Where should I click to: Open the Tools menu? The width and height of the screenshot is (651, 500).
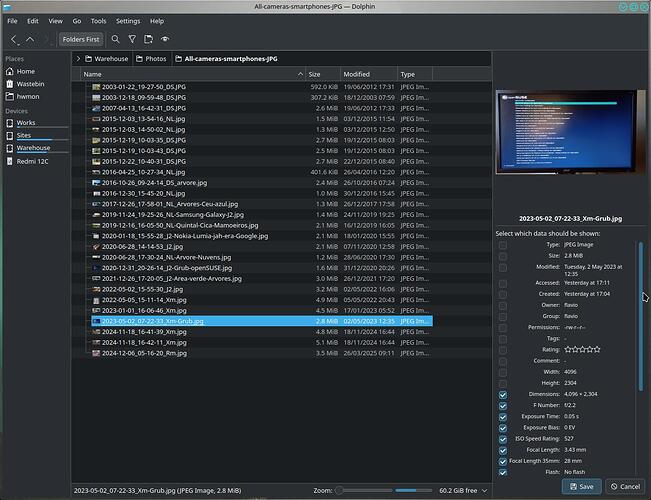pyautogui.click(x=98, y=20)
